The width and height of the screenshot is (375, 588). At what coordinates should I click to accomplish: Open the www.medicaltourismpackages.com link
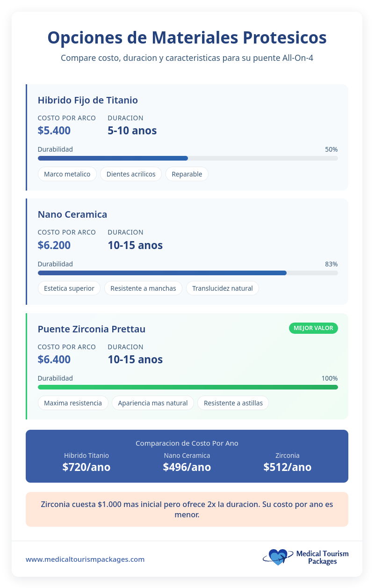pos(85,559)
